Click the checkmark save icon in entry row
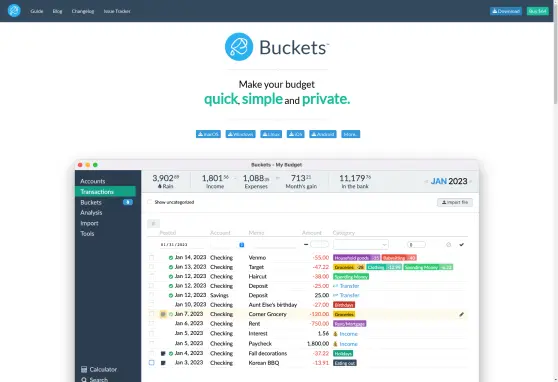The height and width of the screenshot is (382, 558). 462,245
